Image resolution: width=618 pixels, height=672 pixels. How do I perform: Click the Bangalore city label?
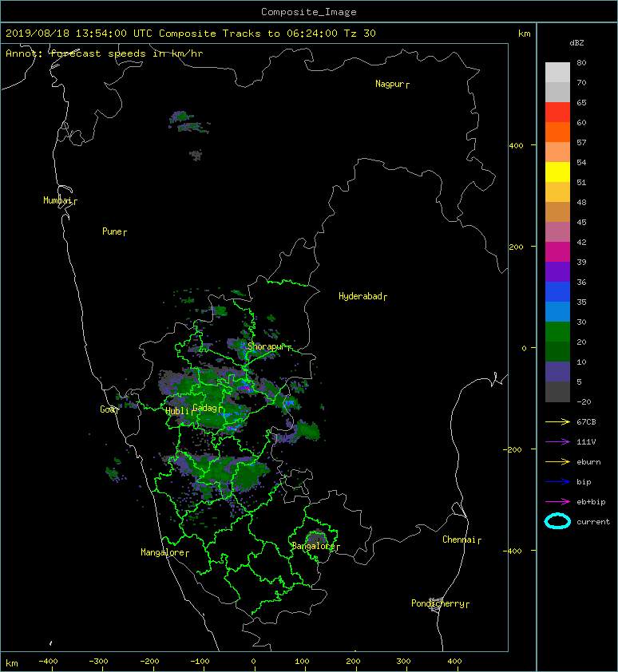click(314, 546)
